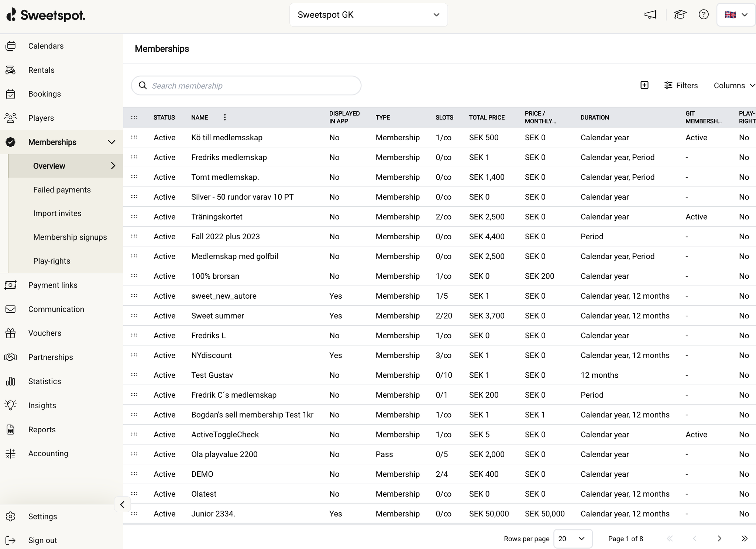Click the add membership plus icon
756x549 pixels.
point(644,85)
